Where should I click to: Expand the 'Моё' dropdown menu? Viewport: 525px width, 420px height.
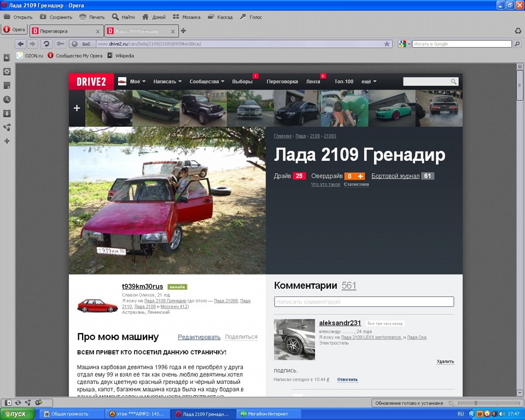[138, 81]
